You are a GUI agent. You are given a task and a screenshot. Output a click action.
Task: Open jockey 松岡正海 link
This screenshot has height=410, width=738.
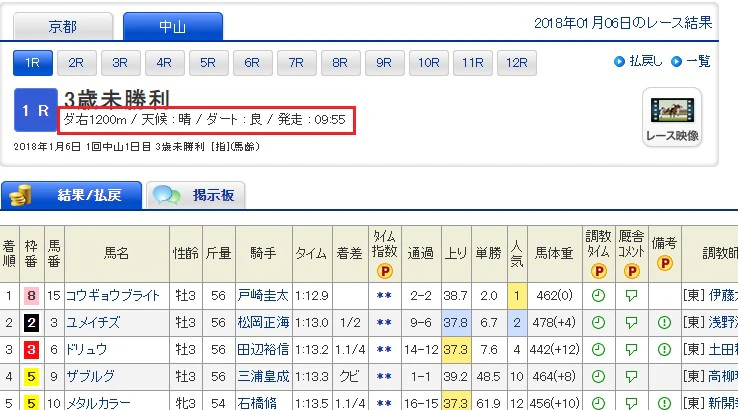pos(263,322)
